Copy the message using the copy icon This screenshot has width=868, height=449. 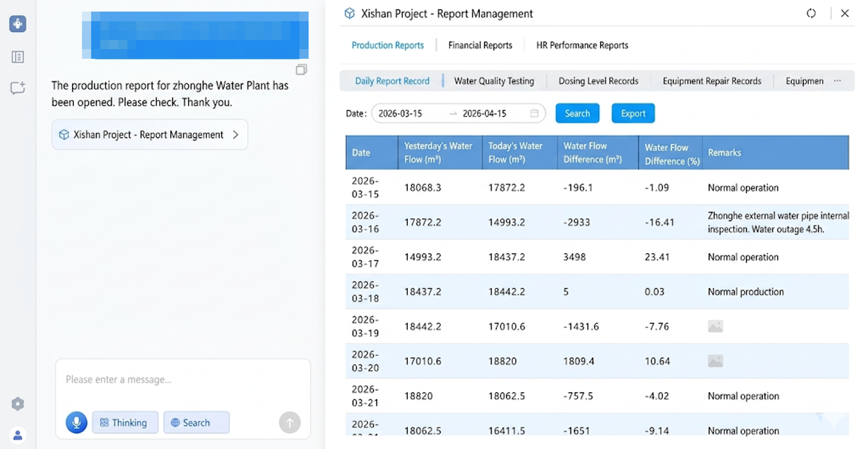301,69
